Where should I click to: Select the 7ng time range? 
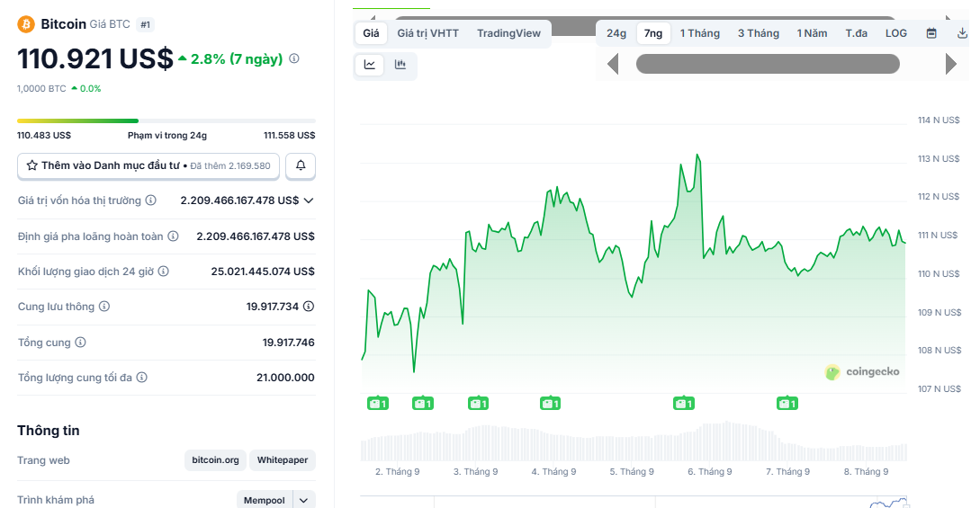tap(653, 33)
